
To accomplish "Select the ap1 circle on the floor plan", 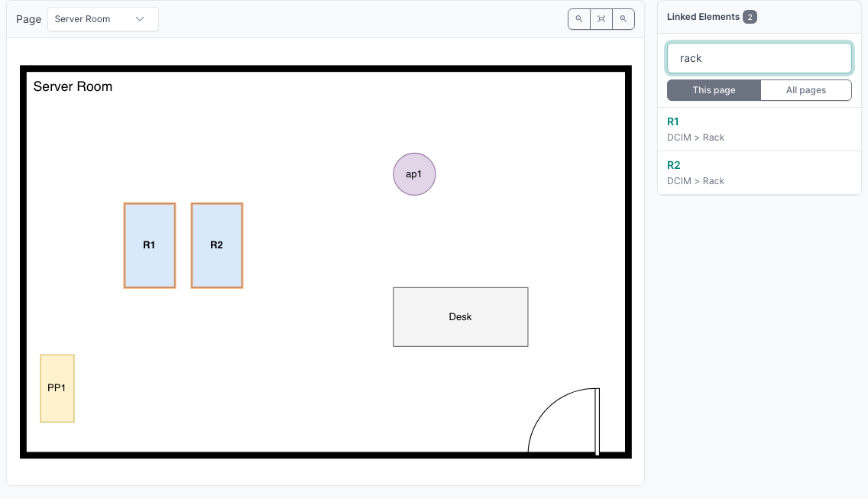I will point(414,174).
